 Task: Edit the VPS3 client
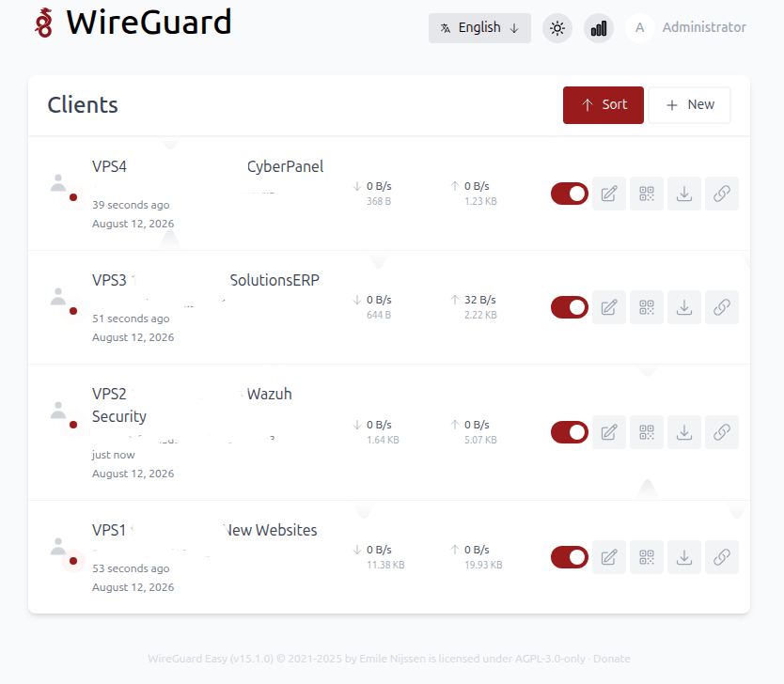tap(609, 307)
